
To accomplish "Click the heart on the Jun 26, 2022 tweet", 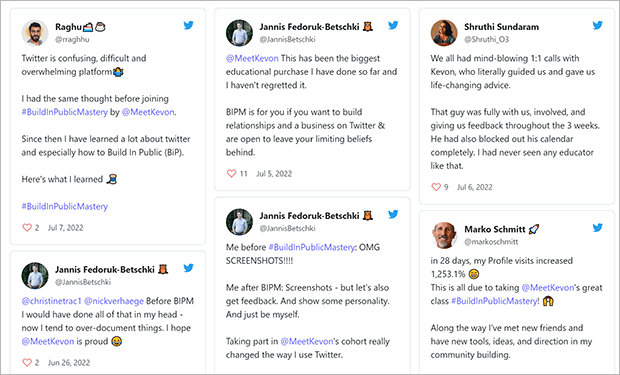I will click(27, 362).
